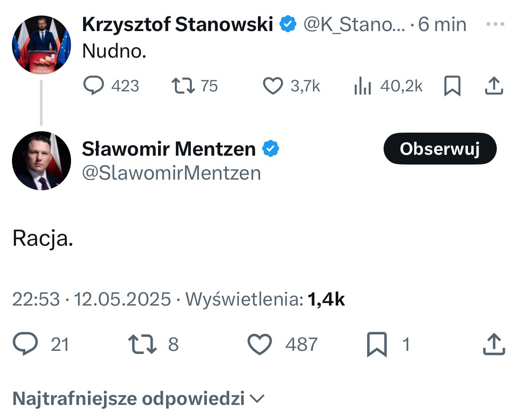This screenshot has height=420, width=519.
Task: Bookmark Mentzen's "Racja." tweet
Action: pyautogui.click(x=376, y=344)
